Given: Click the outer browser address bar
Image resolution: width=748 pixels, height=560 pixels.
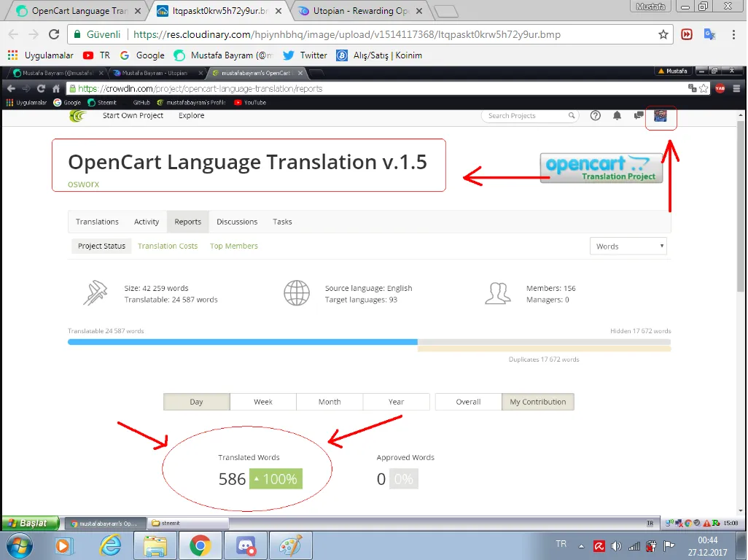Looking at the screenshot, I should point(370,34).
